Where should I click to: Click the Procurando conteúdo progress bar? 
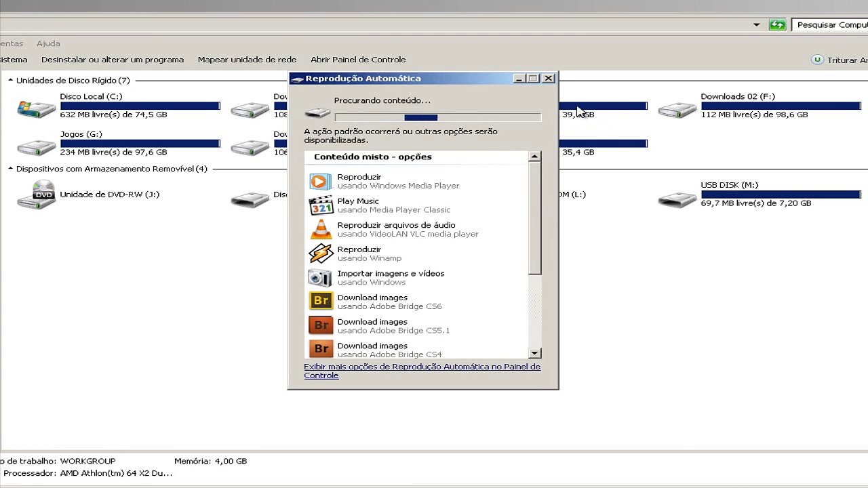coord(437,117)
